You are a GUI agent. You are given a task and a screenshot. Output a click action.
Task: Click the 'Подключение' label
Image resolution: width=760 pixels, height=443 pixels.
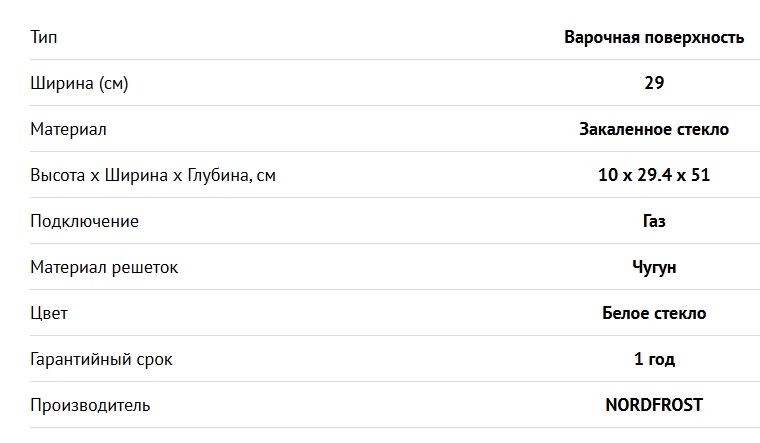(x=84, y=221)
